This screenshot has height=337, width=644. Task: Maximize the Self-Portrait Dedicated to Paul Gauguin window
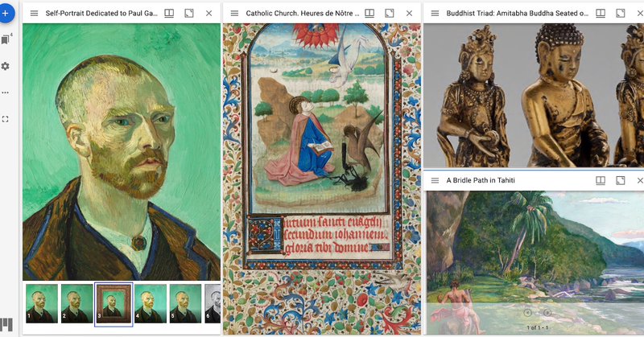tap(189, 13)
